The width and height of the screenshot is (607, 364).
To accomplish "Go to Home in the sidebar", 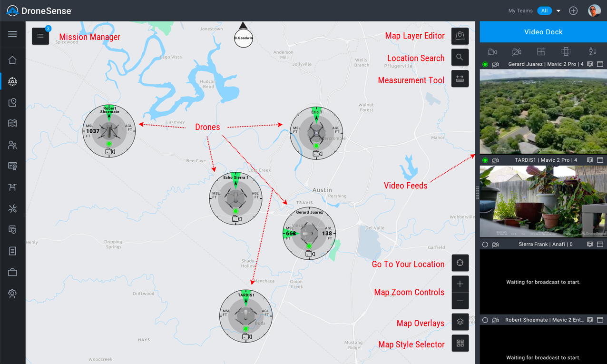I will [x=12, y=60].
